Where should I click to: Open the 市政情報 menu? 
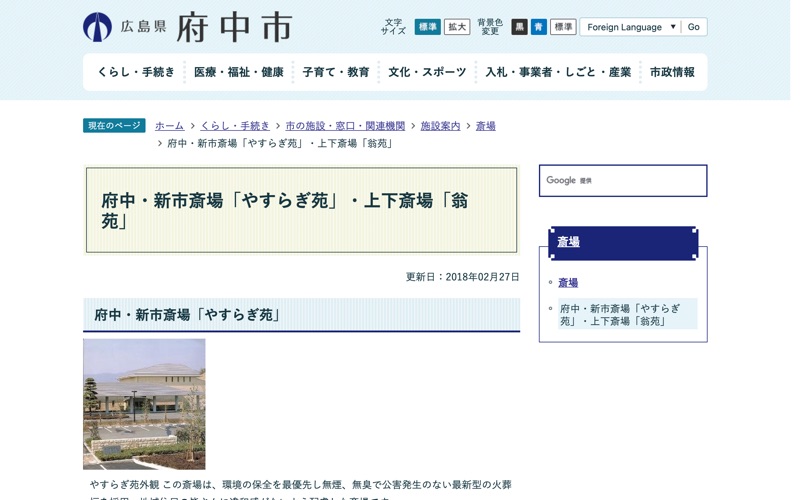pos(672,72)
